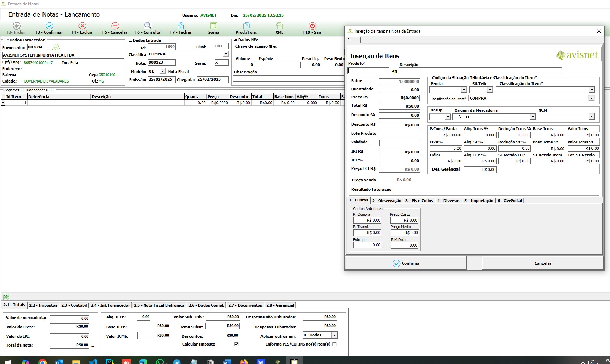Open the Aplicar outros em dropdown
The image size is (610, 364).
pos(334,335)
